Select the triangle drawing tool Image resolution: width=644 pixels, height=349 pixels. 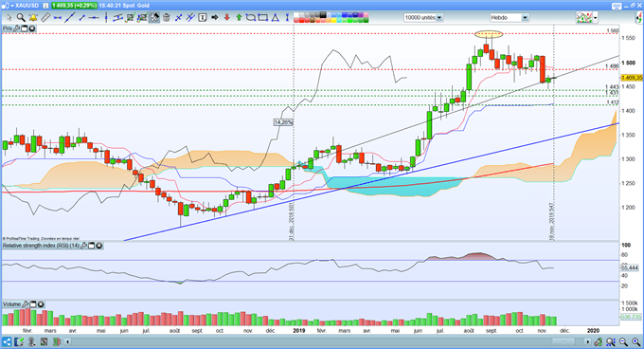[276, 18]
